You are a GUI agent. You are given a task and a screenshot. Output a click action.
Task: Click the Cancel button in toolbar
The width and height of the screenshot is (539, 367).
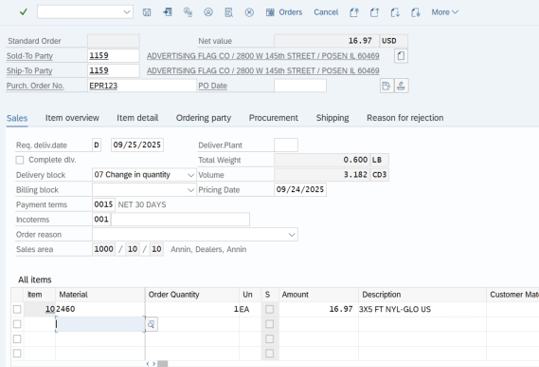pyautogui.click(x=326, y=12)
